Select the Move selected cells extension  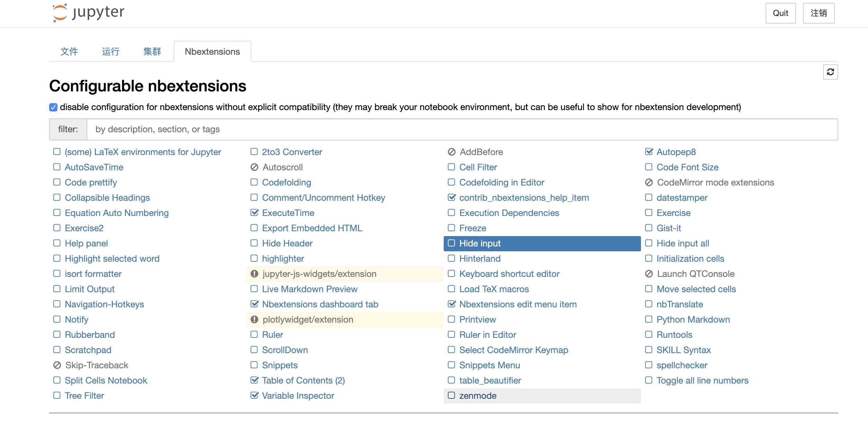pos(696,289)
